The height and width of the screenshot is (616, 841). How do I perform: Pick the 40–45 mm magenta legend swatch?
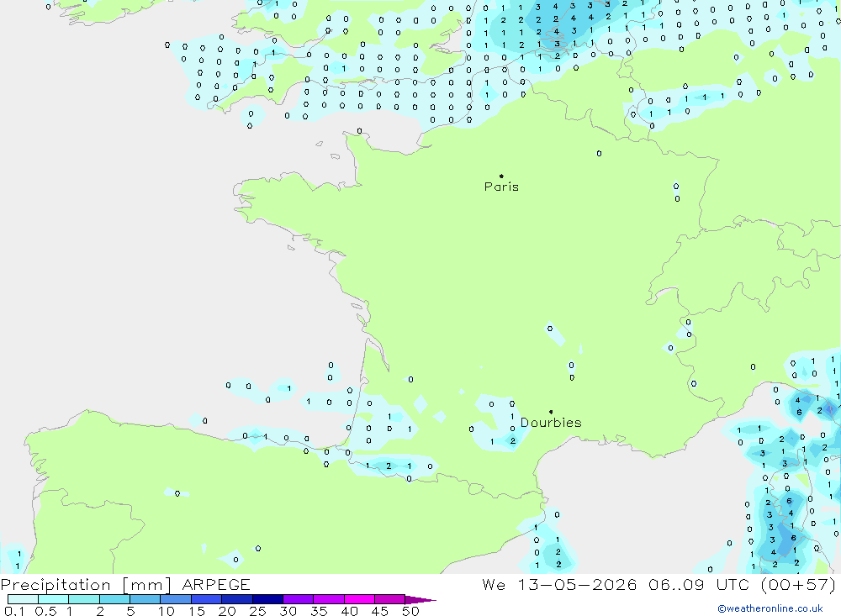click(359, 599)
